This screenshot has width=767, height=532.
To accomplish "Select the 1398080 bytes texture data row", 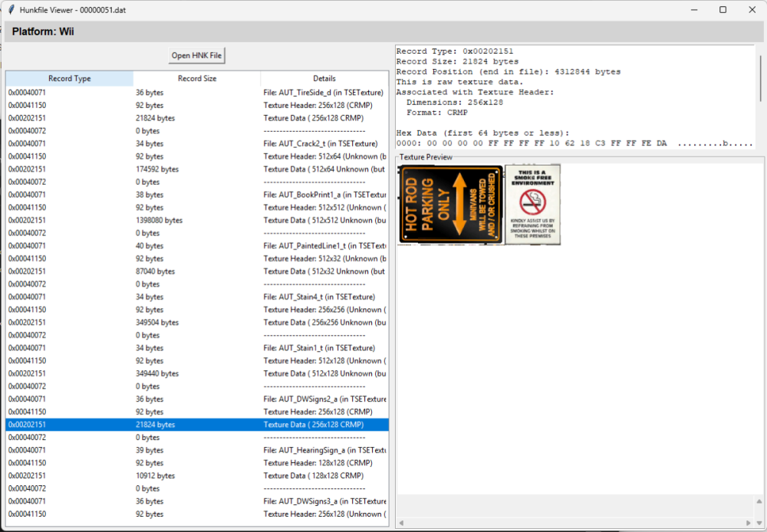I will [x=196, y=220].
